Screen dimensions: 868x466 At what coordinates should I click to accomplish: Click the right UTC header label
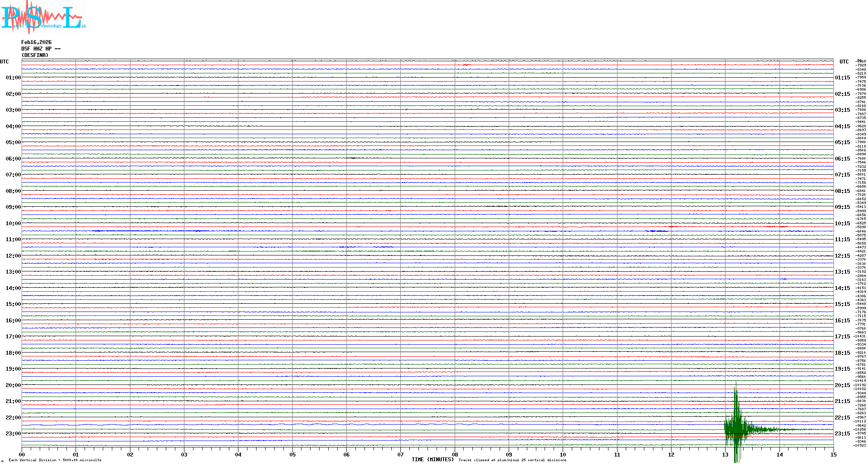[844, 62]
